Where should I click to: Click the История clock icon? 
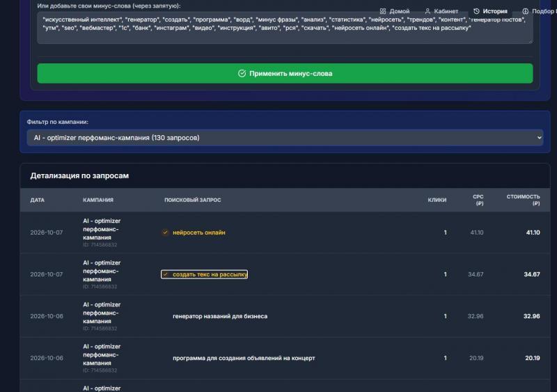tap(476, 11)
